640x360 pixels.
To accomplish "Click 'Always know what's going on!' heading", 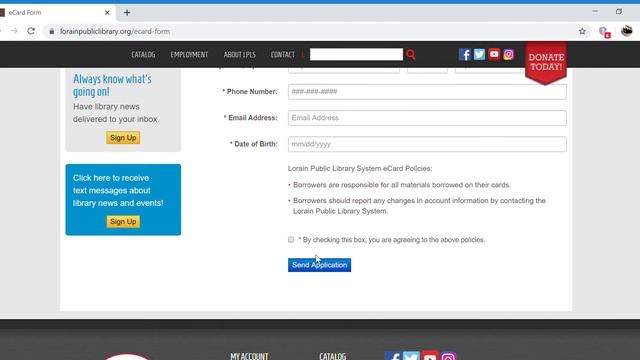I will (x=112, y=85).
